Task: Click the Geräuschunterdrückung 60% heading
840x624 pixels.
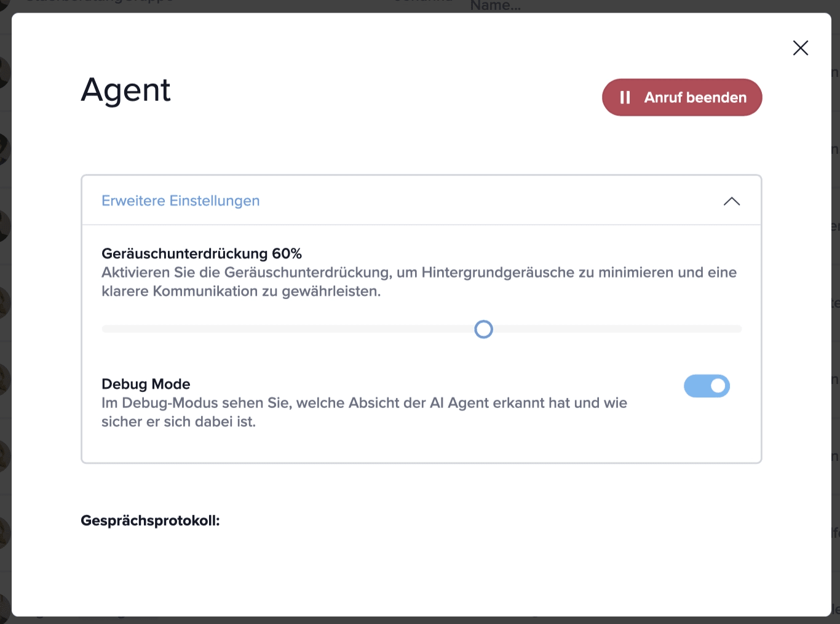Action: (x=202, y=254)
